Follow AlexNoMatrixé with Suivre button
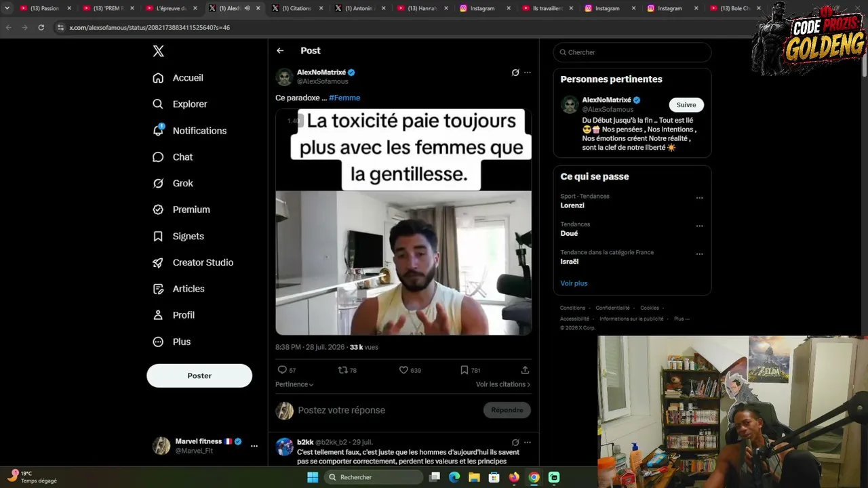868x488 pixels. click(x=686, y=105)
